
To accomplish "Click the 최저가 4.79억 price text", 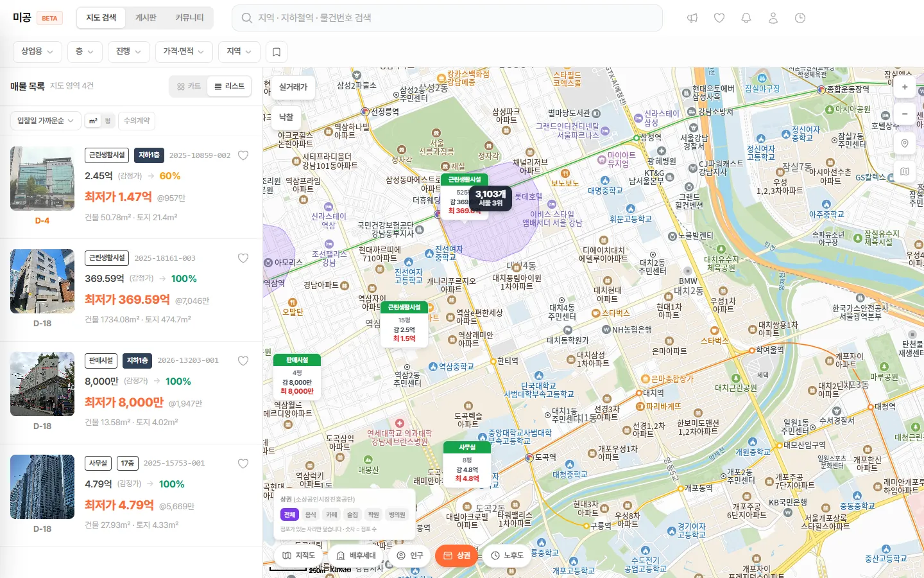I will (119, 505).
